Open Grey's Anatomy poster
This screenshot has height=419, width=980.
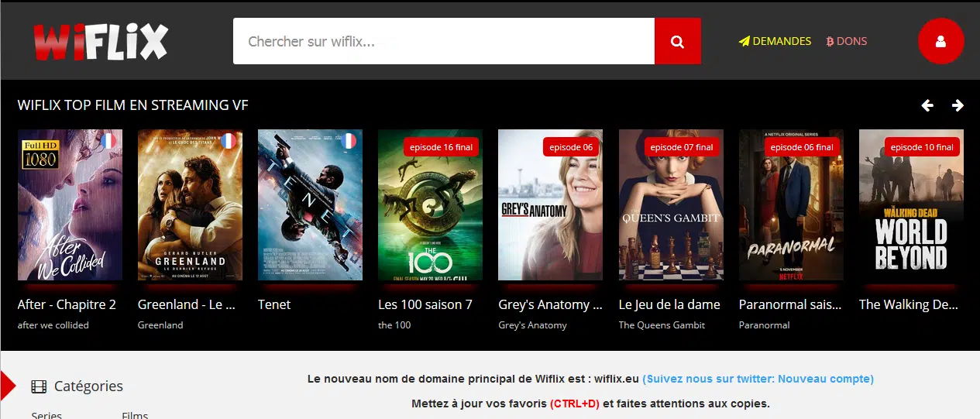pyautogui.click(x=550, y=204)
